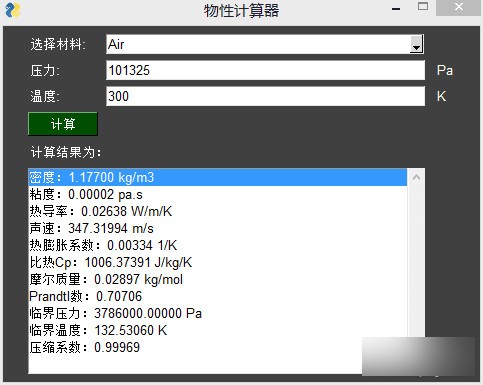The height and width of the screenshot is (385, 483).
Task: Click the pressure field containing 101325
Action: [265, 70]
